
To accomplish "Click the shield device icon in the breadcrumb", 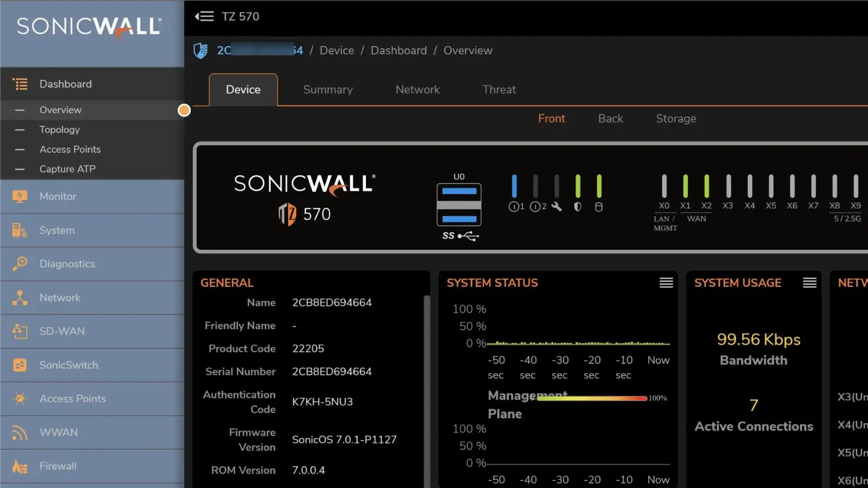I will tap(201, 50).
